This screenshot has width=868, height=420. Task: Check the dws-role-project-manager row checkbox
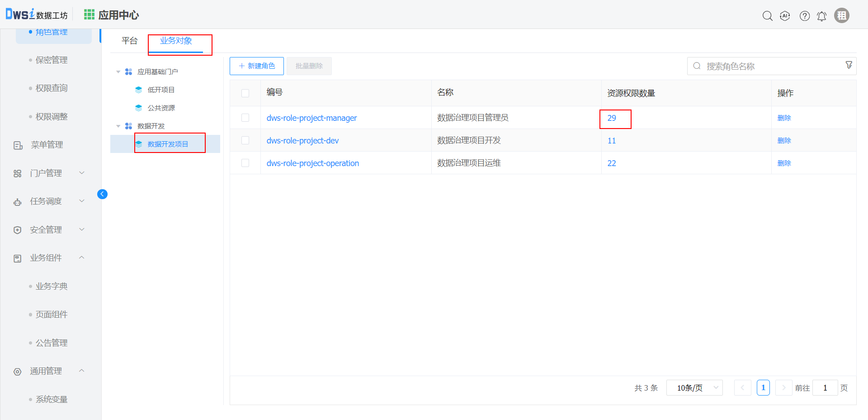pos(245,118)
